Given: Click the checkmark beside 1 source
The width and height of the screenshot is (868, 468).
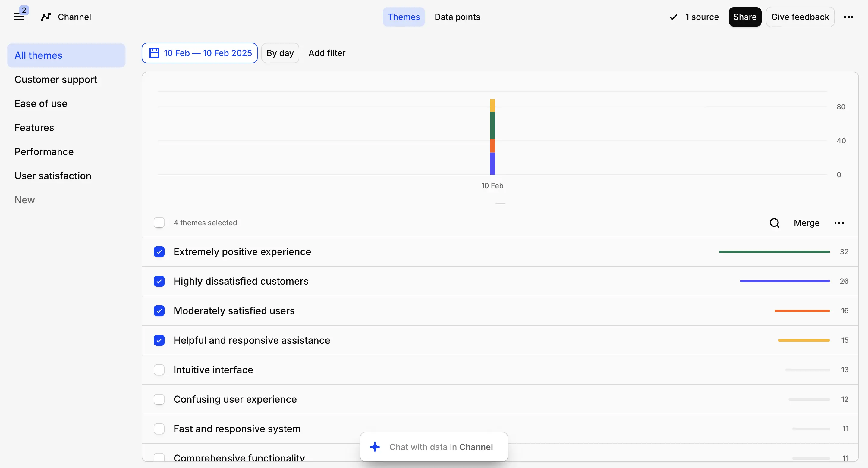Looking at the screenshot, I should (673, 17).
